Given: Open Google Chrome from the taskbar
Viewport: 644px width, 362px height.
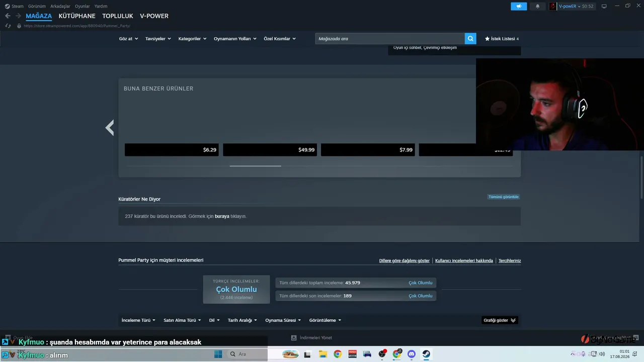Looking at the screenshot, I should click(x=338, y=354).
